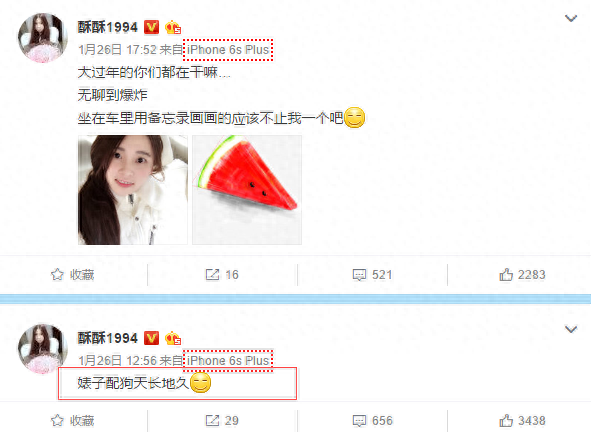Click the bottom post's profile avatar
The width and height of the screenshot is (591, 435).
[x=43, y=349]
